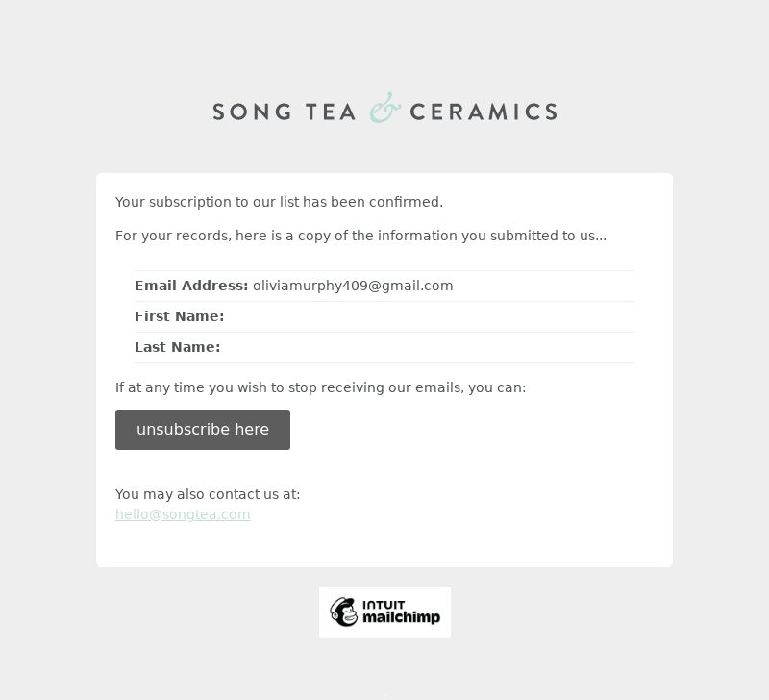Click the "You may also contact us at" text
This screenshot has width=769, height=700.
click(208, 494)
